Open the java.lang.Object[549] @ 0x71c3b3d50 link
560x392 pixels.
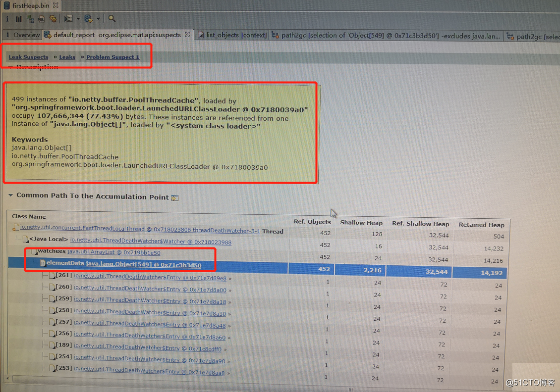pyautogui.click(x=143, y=264)
